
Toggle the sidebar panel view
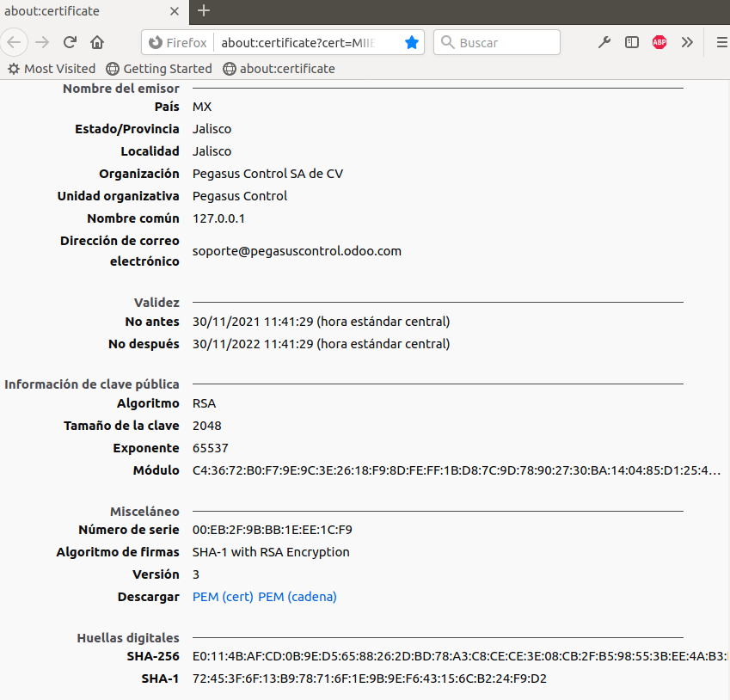[x=631, y=41]
